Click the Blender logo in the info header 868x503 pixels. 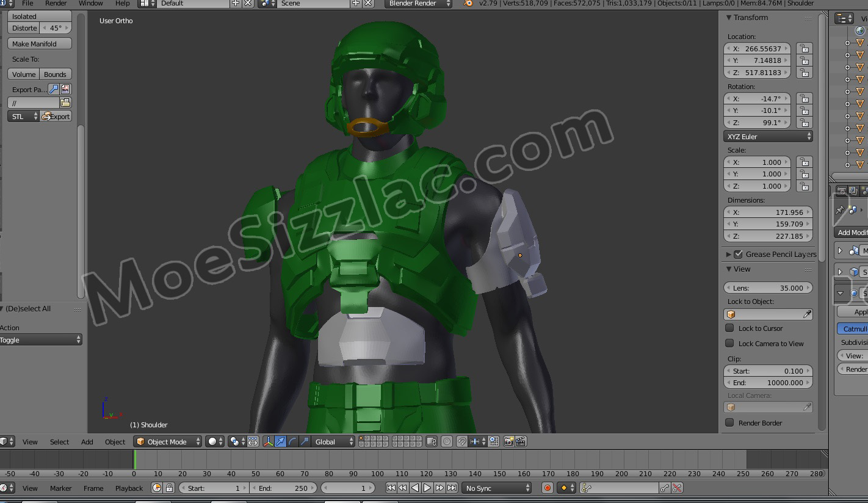468,3
